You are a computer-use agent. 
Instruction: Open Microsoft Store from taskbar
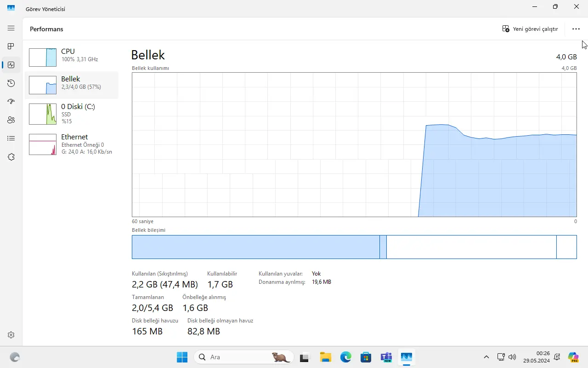tap(366, 357)
